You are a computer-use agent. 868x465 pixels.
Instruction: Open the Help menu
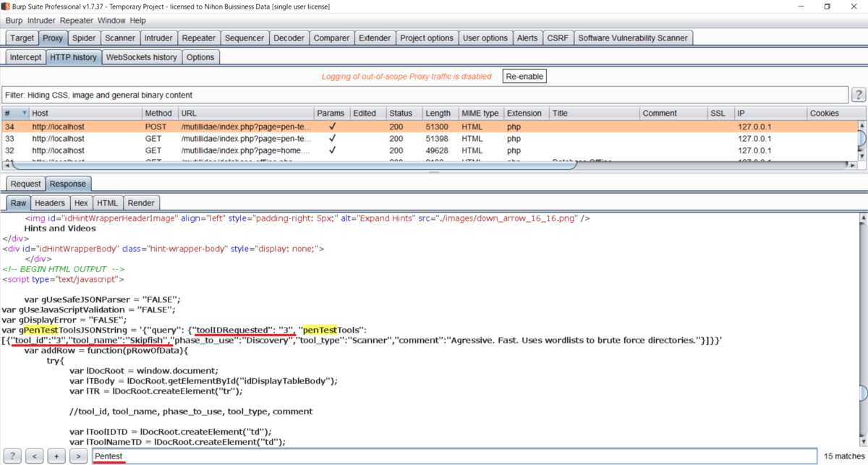pos(137,21)
